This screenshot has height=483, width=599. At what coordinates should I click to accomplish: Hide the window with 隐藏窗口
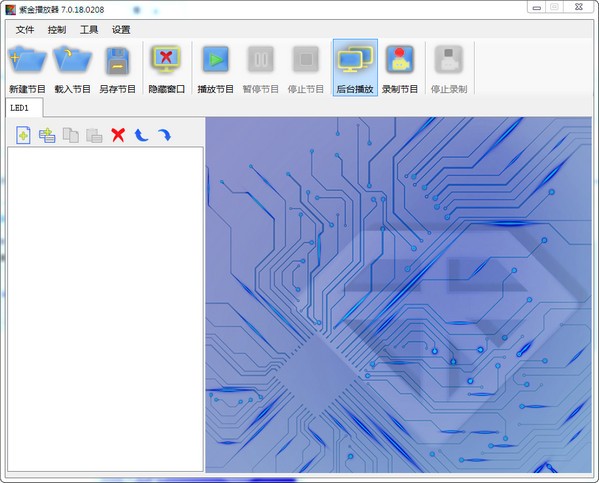pyautogui.click(x=166, y=68)
